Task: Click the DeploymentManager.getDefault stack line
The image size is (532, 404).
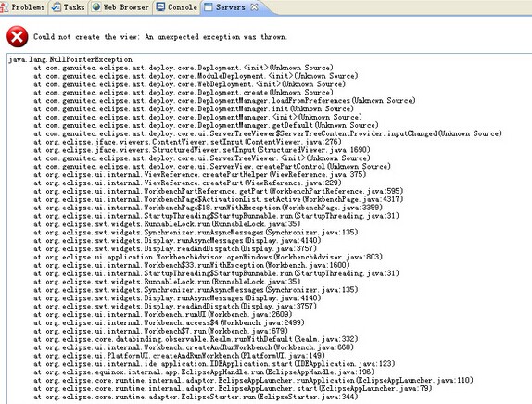Action: (206, 125)
